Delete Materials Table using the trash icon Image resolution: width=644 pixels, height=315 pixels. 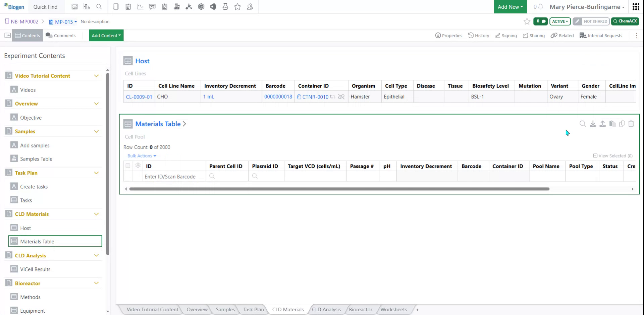point(631,124)
